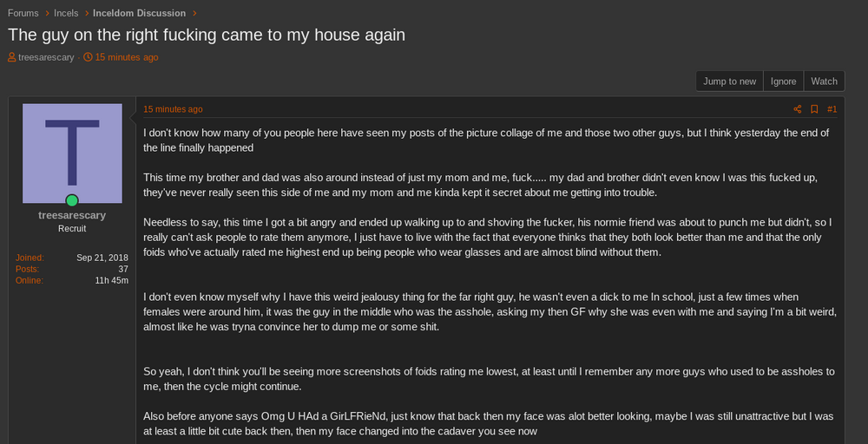Click the clock icon in the thread header
This screenshot has height=444, width=868.
88,57
